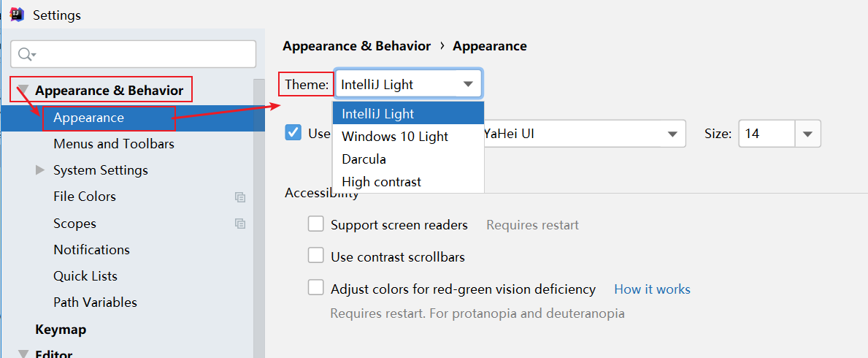
Task: Select the High contrast theme option
Action: point(381,181)
